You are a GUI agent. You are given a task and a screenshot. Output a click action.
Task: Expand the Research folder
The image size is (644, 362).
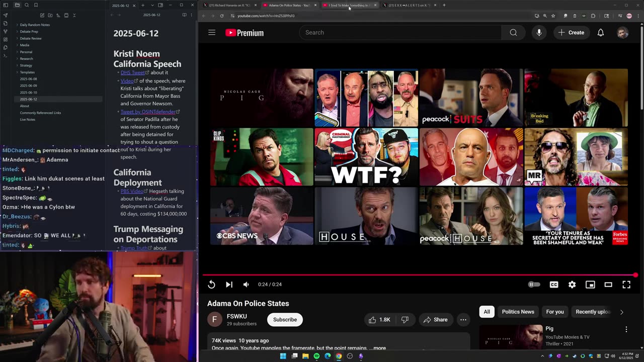[x=26, y=59]
